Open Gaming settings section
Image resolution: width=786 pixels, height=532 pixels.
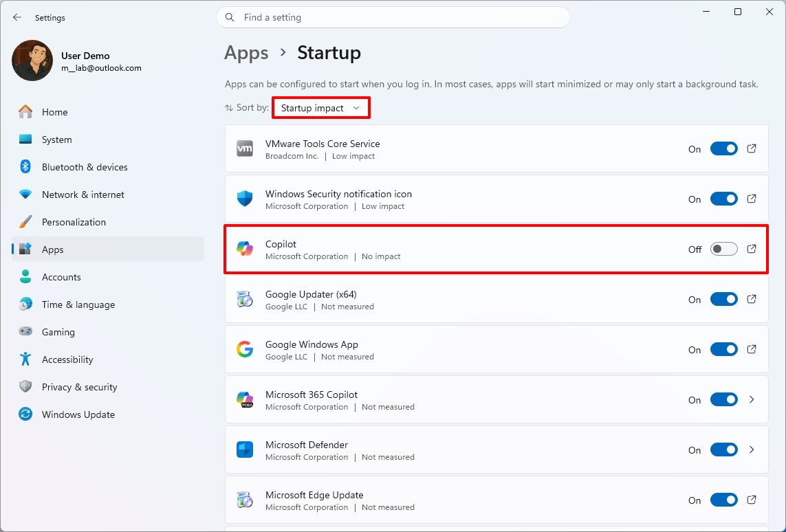click(x=108, y=331)
